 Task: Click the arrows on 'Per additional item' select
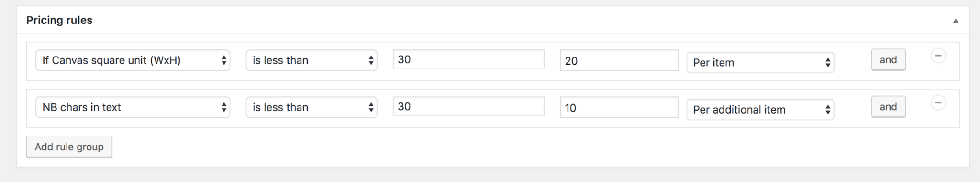(x=828, y=110)
